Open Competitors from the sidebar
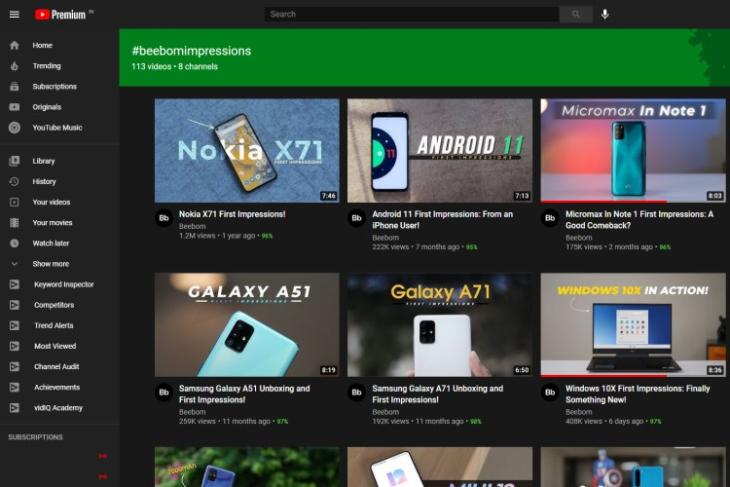This screenshot has width=730, height=487. click(54, 304)
